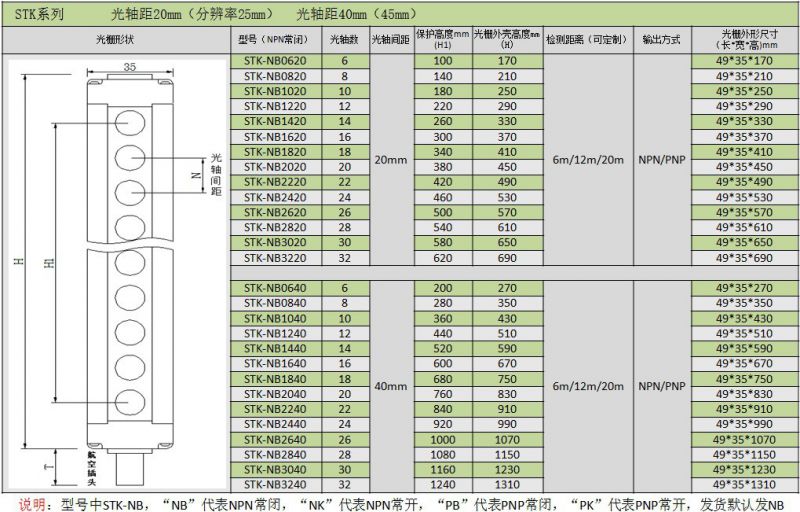The image size is (800, 512).
Task: Click the STK-NB0620 model cell
Action: point(273,61)
